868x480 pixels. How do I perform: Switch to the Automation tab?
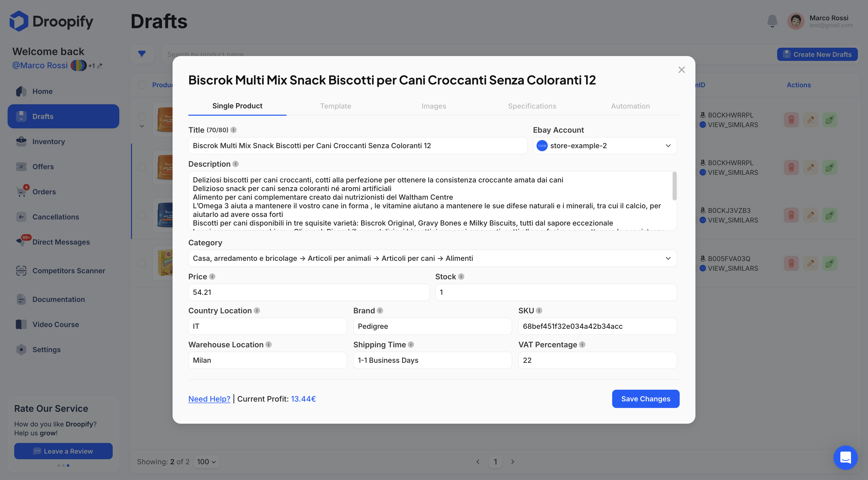click(x=630, y=106)
